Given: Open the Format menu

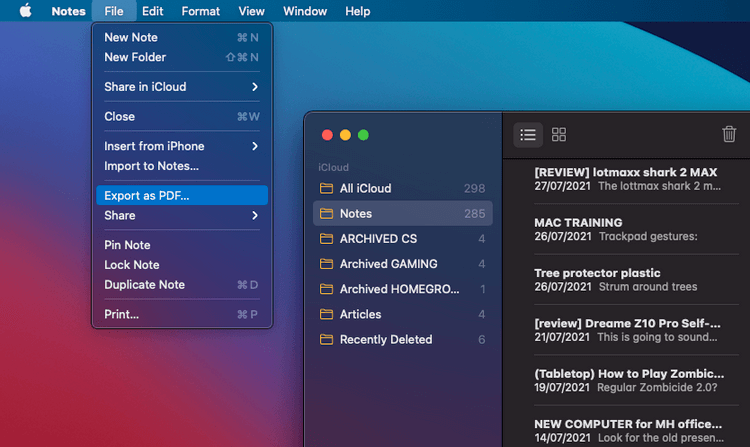Looking at the screenshot, I should (200, 11).
